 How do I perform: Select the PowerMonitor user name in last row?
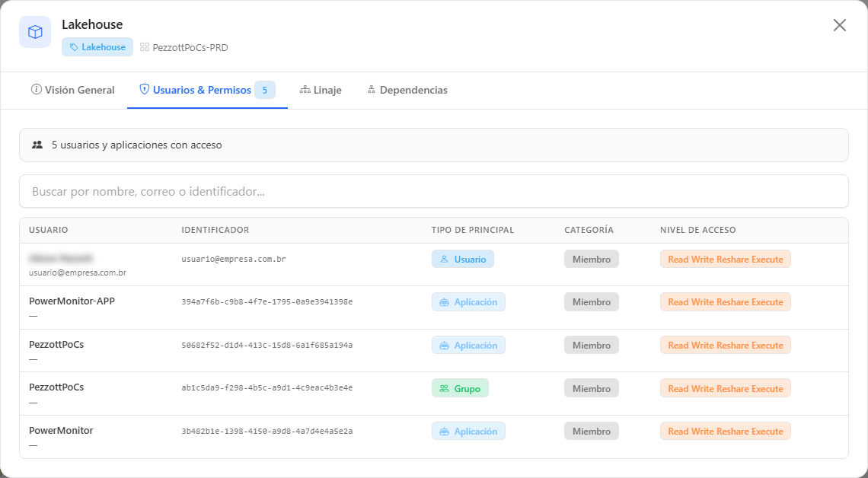[x=61, y=430]
